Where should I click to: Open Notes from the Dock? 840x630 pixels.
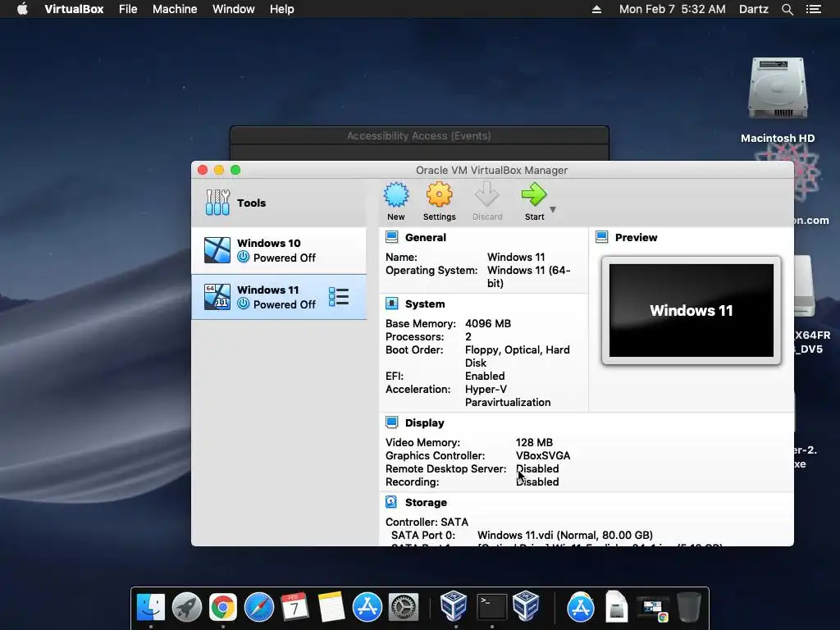331,607
